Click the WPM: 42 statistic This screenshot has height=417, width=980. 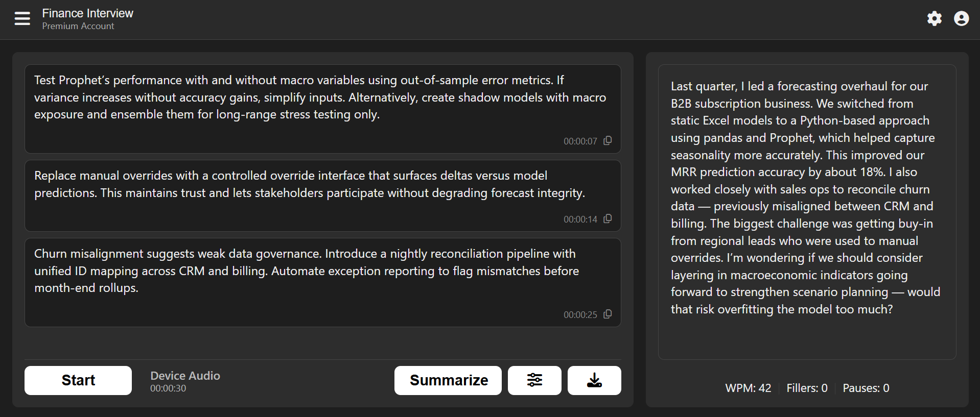[748, 388]
